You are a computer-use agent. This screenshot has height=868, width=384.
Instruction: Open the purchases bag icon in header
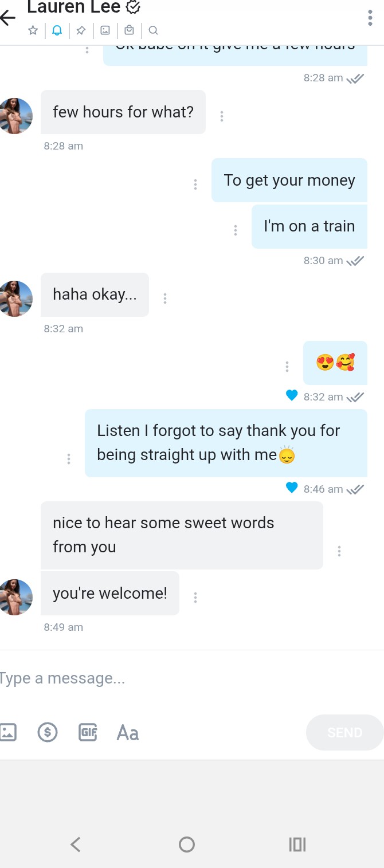click(129, 30)
